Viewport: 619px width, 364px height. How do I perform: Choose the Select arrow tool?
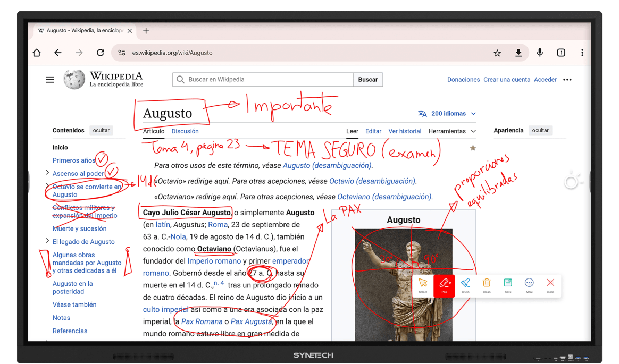click(x=423, y=285)
